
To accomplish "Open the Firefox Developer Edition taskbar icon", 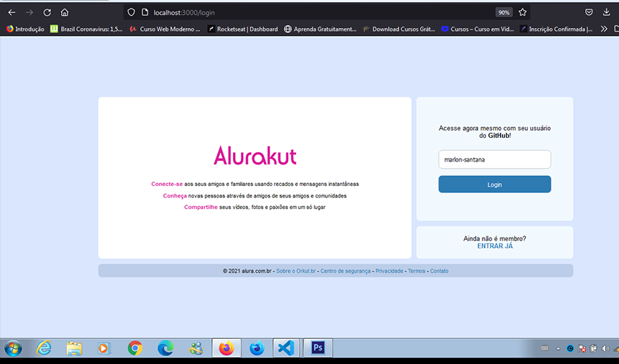I will pyautogui.click(x=257, y=348).
